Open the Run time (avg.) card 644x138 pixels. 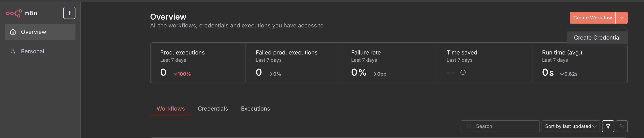pyautogui.click(x=580, y=63)
